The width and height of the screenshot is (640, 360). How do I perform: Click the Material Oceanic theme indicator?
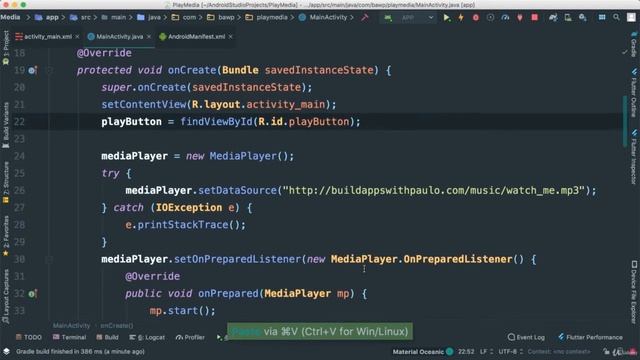(423, 351)
